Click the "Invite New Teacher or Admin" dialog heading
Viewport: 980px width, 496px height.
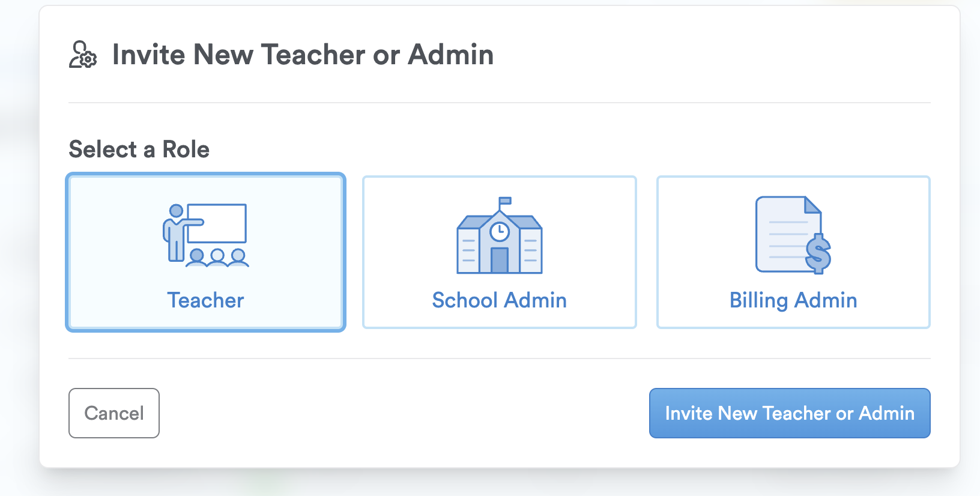pos(303,55)
